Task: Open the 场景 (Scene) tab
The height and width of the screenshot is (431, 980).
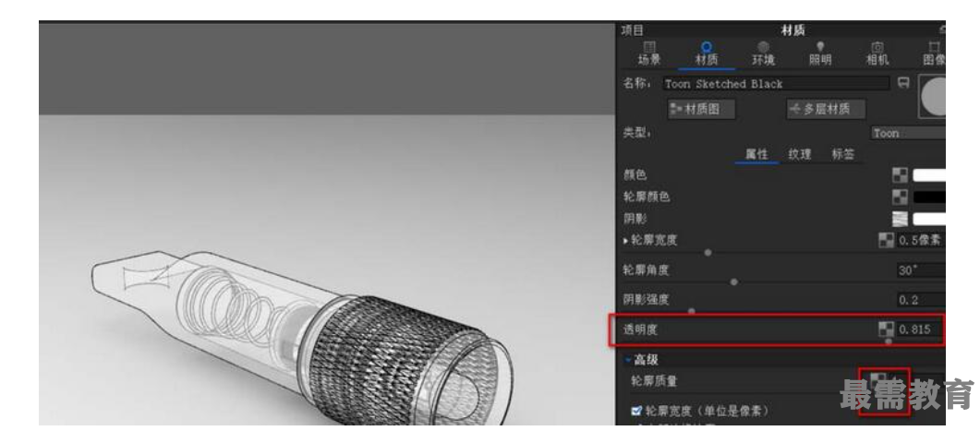Action: 648,54
